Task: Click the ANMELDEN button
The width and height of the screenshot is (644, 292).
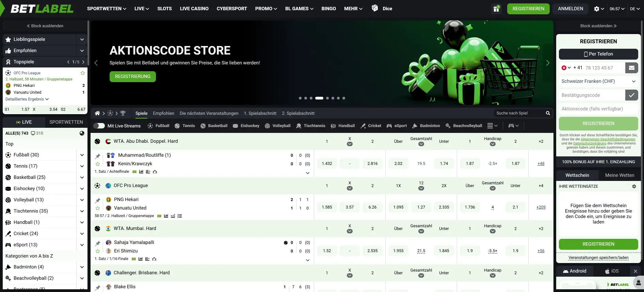Action: (570, 9)
